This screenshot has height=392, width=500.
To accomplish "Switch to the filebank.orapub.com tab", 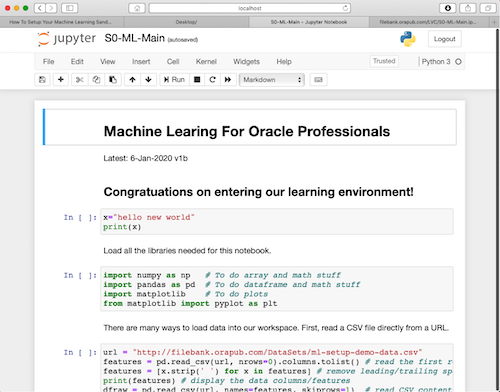I will (428, 22).
